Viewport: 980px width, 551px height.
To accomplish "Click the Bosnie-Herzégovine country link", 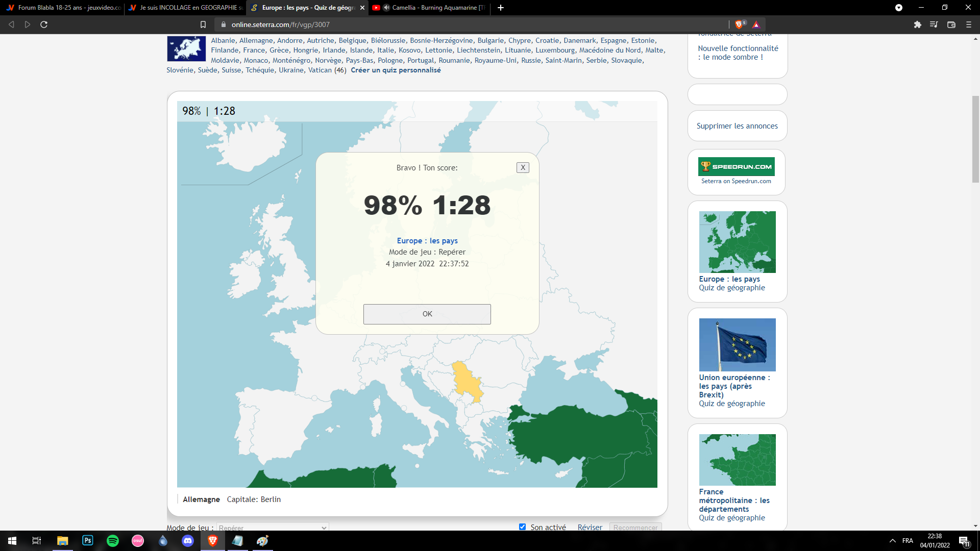I will [442, 40].
